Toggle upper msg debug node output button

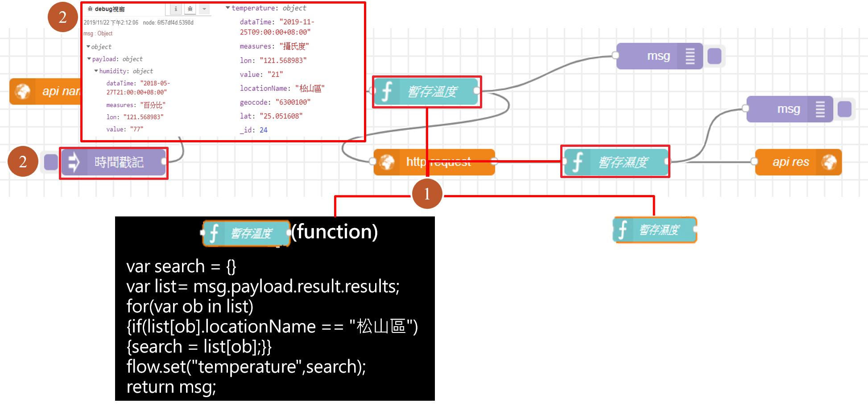pos(715,56)
